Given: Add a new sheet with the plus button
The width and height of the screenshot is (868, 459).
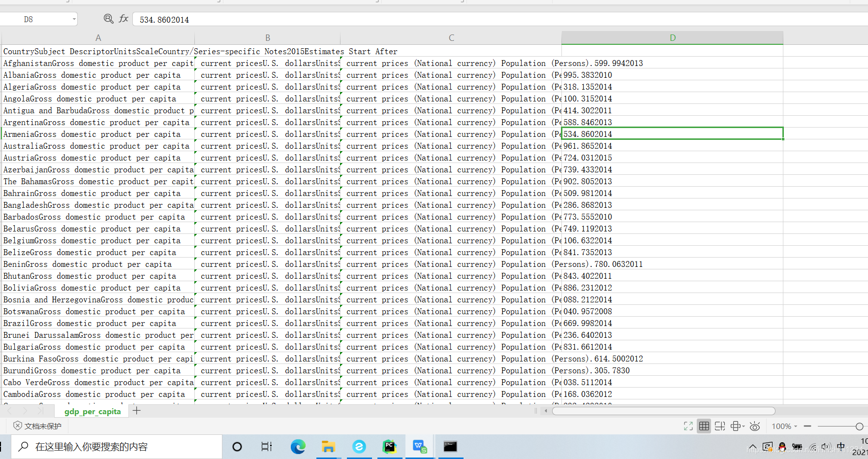Looking at the screenshot, I should click(137, 411).
